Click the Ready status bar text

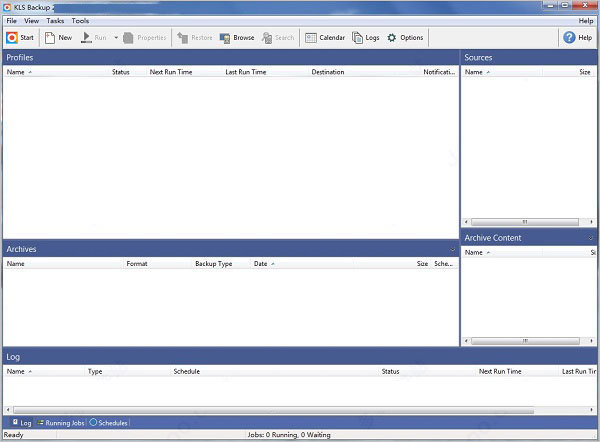(13, 435)
